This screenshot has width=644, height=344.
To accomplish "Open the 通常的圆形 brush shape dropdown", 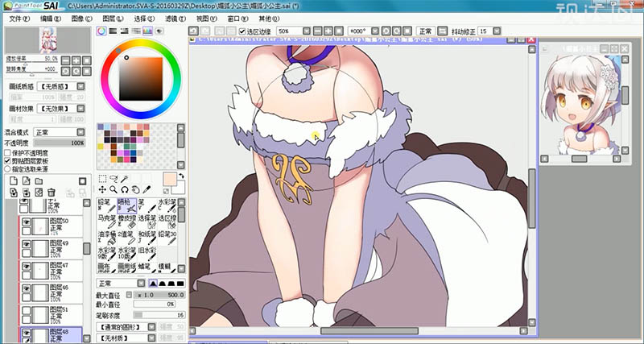I will click(x=151, y=327).
